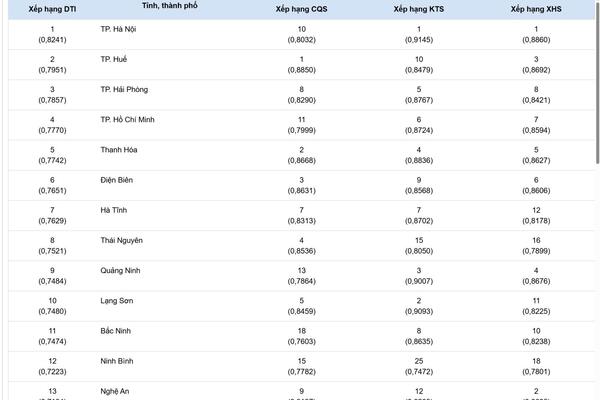This screenshot has width=600, height=400.
Task: Select "Quảng Ninh" in the province column
Action: [121, 270]
